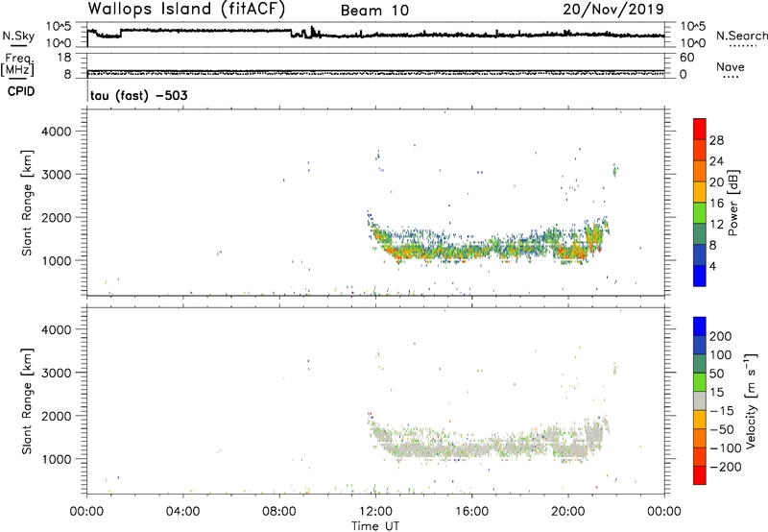
Task: Click the '50' velocity scale tick
Action: (716, 374)
